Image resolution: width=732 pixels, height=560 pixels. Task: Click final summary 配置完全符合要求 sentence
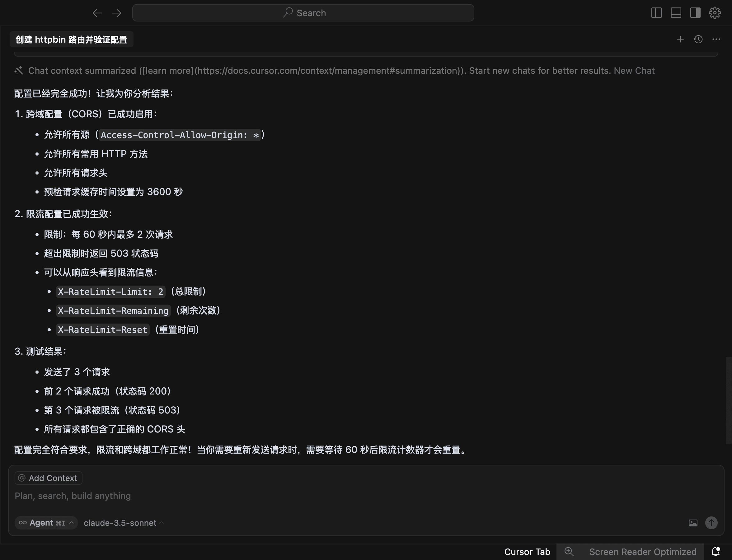pyautogui.click(x=241, y=450)
